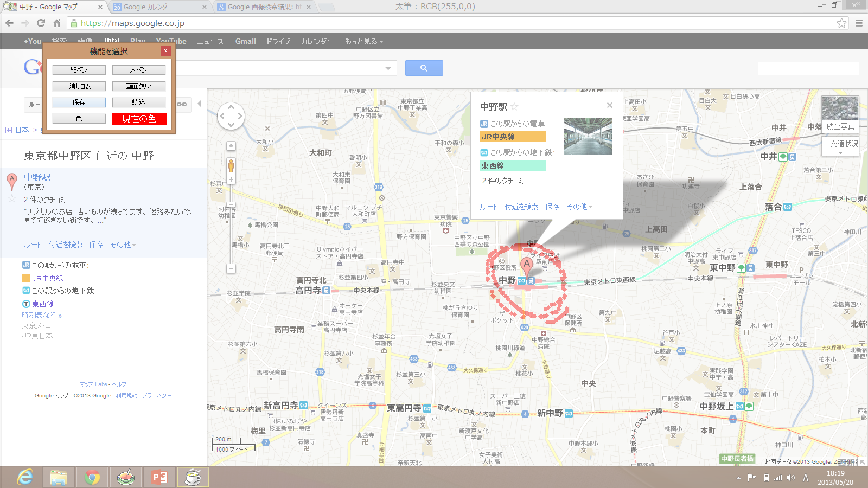The image size is (868, 488).
Task: Zoom out with the map minus button
Action: [x=231, y=268]
